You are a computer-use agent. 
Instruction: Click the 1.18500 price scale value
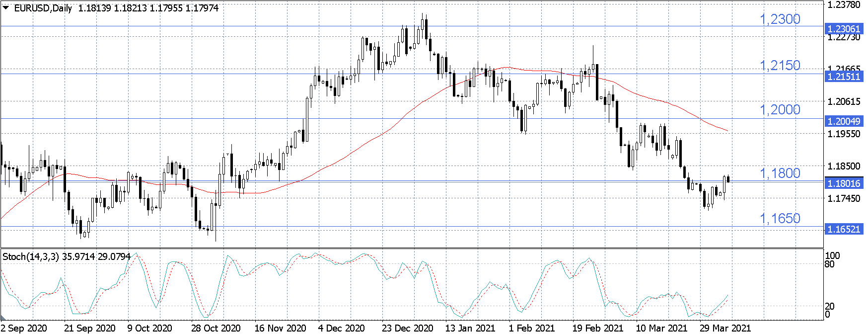pos(844,166)
